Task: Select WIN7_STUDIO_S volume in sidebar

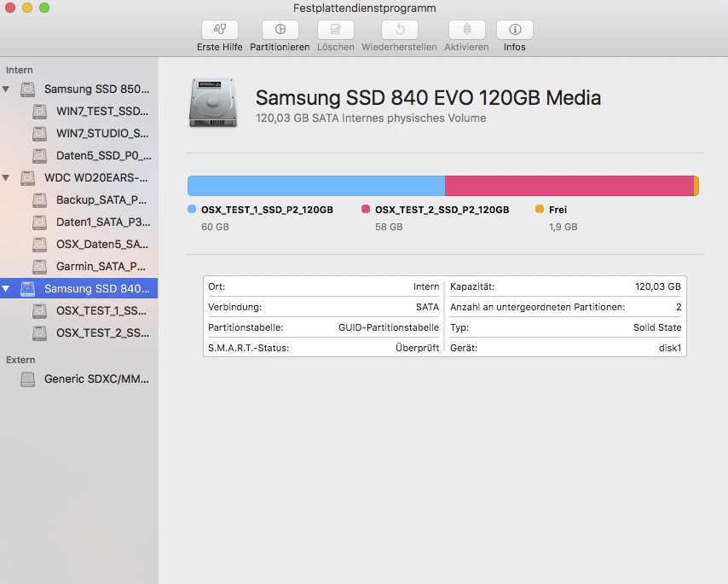Action: point(79,134)
